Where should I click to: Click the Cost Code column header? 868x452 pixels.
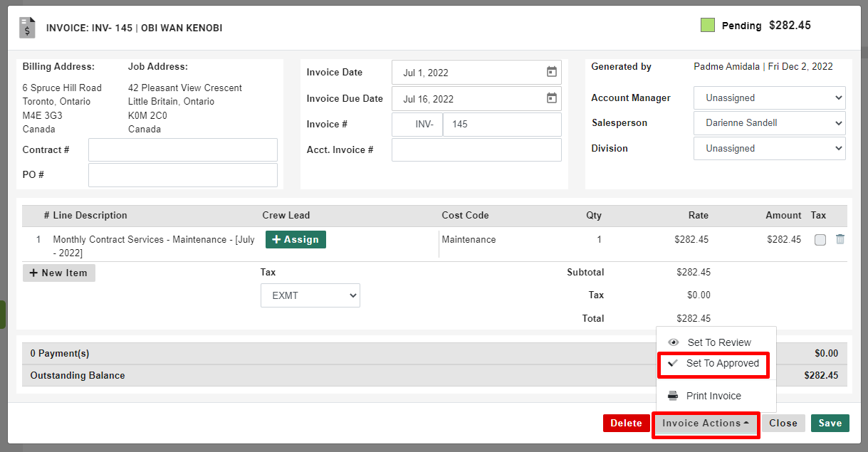point(465,216)
